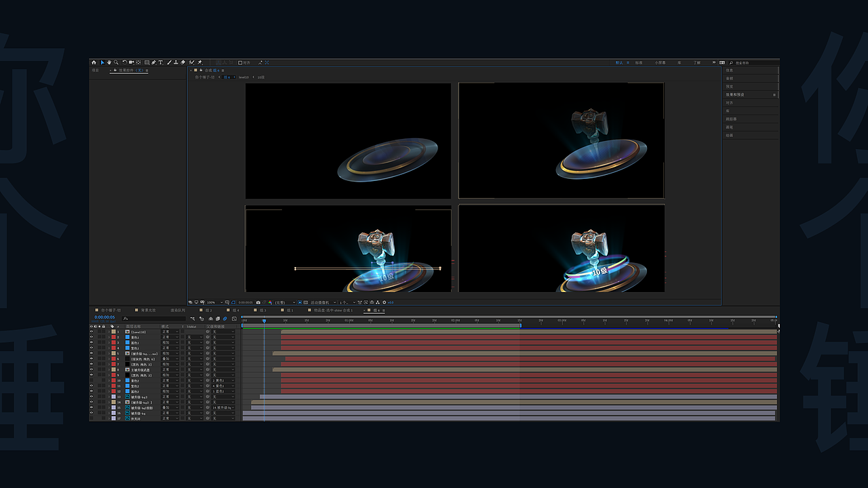Toggle visibility of layer 2 黄色1

coord(92,337)
